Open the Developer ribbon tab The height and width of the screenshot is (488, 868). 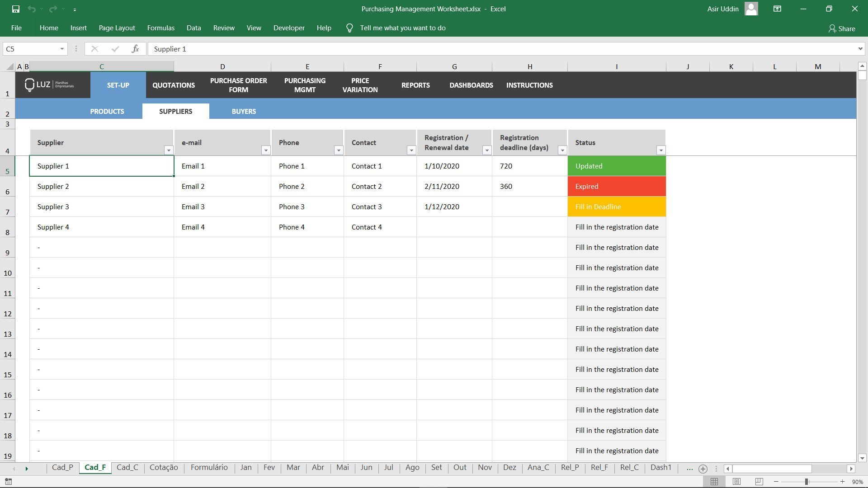288,28
